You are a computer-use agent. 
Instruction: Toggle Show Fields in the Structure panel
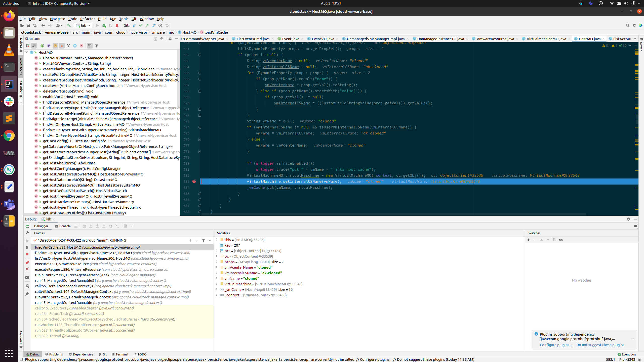point(55,46)
